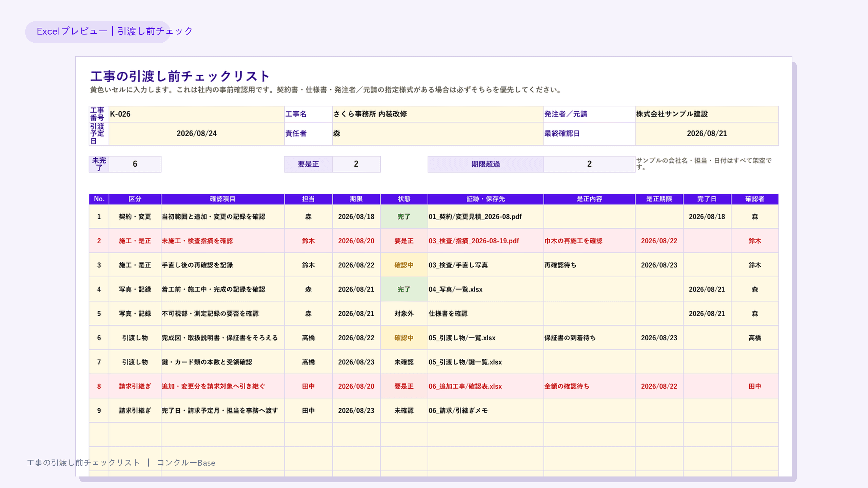Viewport: 868px width, 488px height.
Task: Click 契約・変更 category cell
Action: click(135, 217)
